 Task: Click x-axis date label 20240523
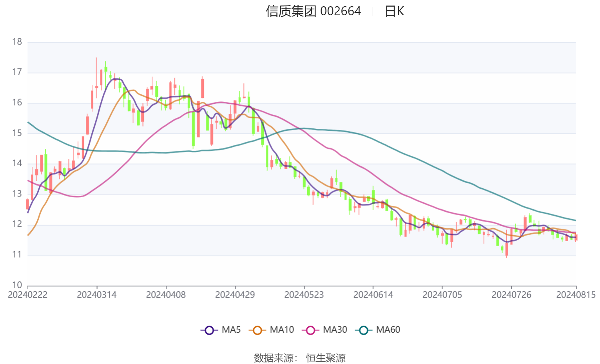tap(304, 295)
